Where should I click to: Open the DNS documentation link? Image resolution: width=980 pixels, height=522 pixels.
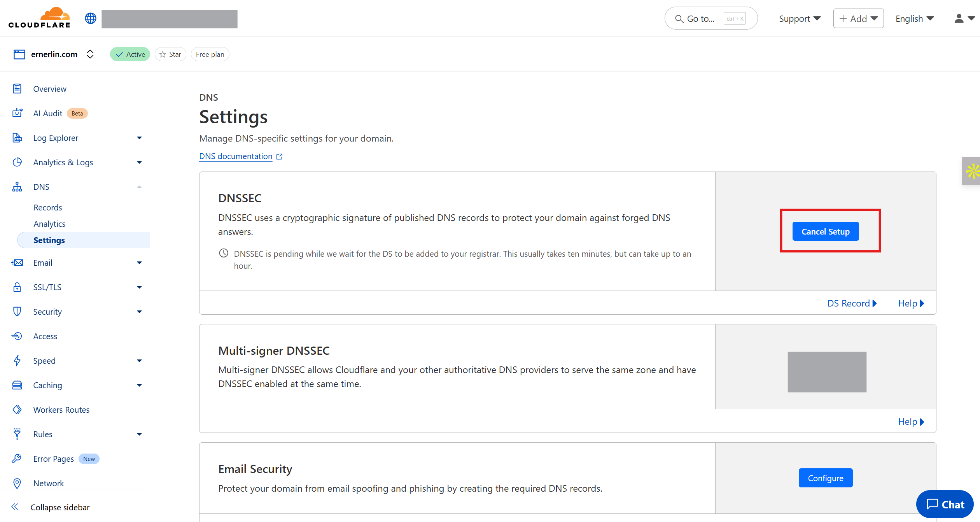tap(235, 156)
